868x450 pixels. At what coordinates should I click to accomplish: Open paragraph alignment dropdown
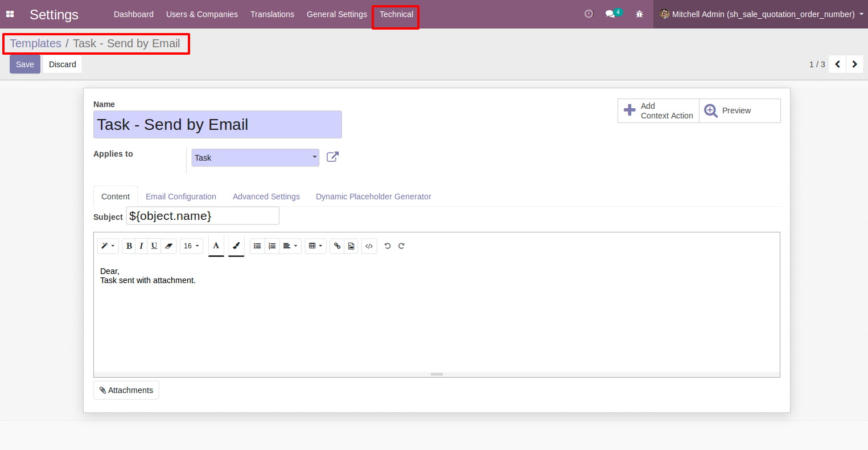[290, 246]
